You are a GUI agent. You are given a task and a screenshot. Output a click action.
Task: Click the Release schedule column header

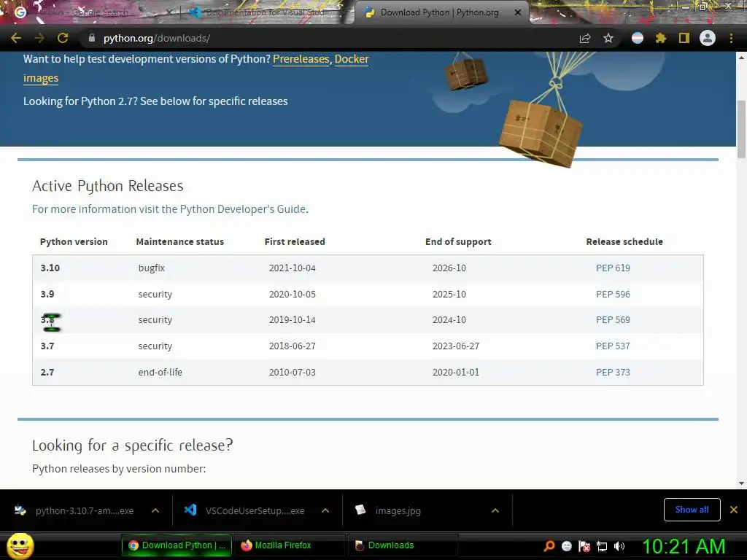pos(624,242)
